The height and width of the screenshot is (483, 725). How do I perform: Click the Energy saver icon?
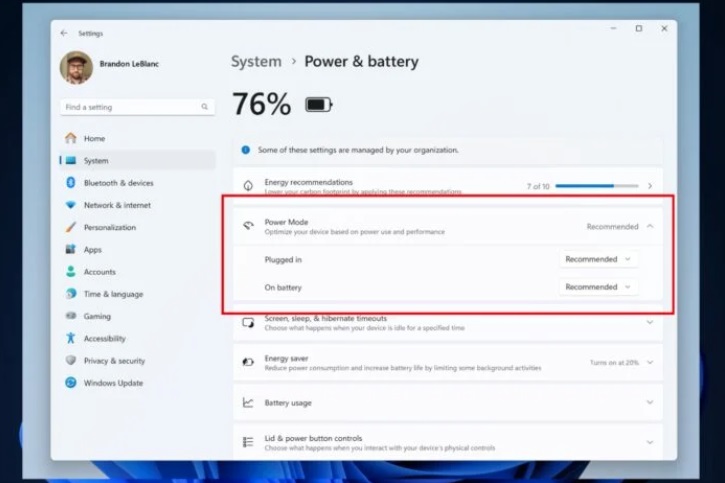pos(248,362)
